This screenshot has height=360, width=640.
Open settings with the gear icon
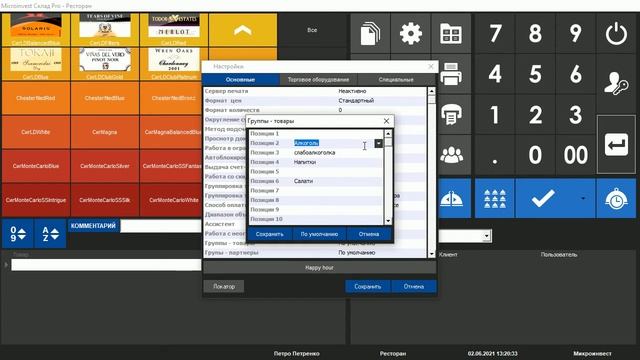pyautogui.click(x=410, y=33)
